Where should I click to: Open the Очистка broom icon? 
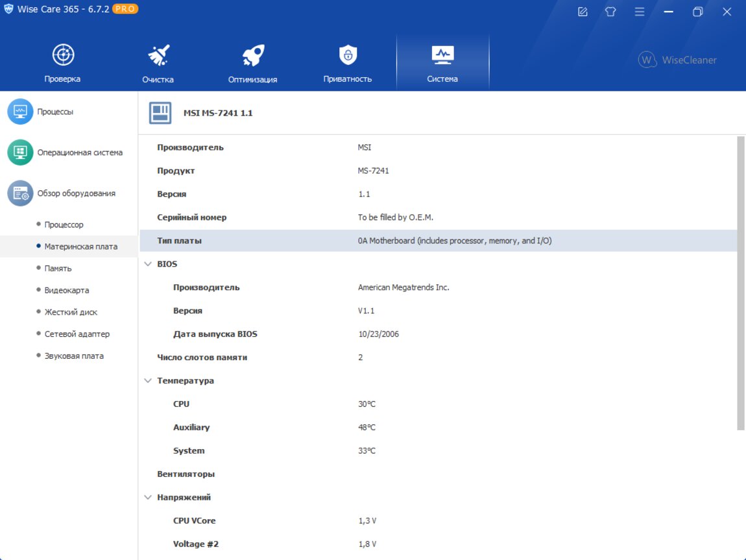click(x=158, y=56)
